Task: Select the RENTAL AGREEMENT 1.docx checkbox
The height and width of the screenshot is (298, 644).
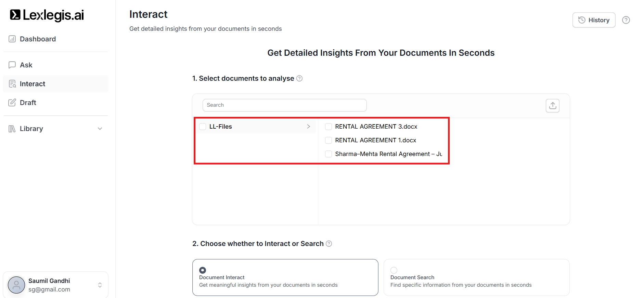Action: point(329,140)
